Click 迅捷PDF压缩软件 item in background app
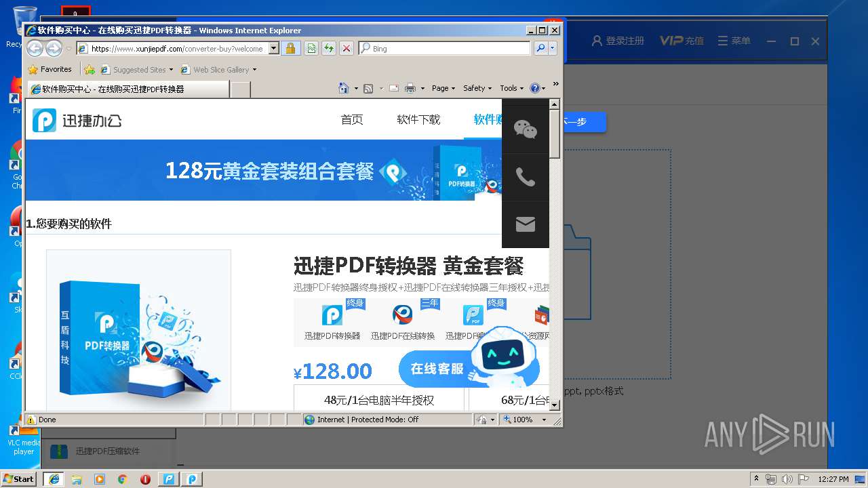This screenshot has width=868, height=488. [x=107, y=451]
